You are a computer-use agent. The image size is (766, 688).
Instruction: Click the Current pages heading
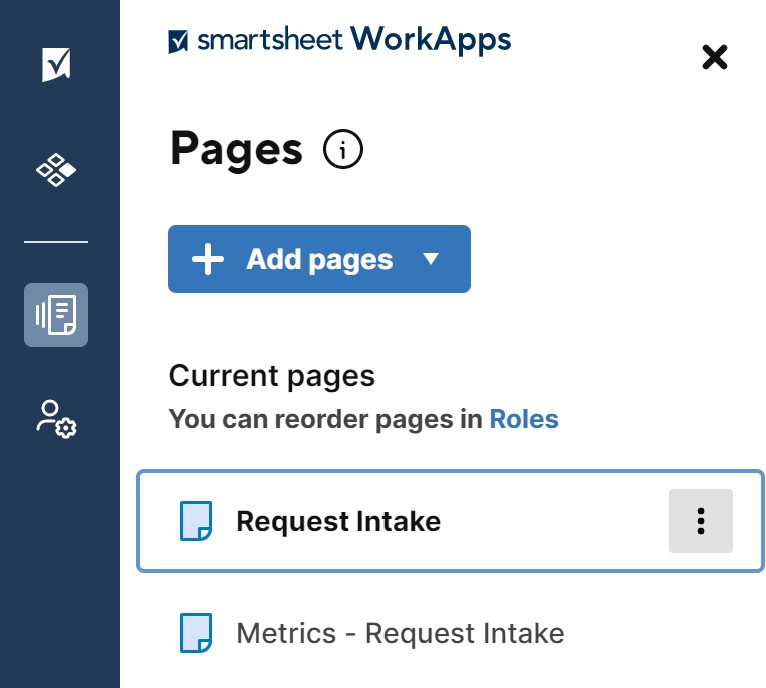point(272,376)
